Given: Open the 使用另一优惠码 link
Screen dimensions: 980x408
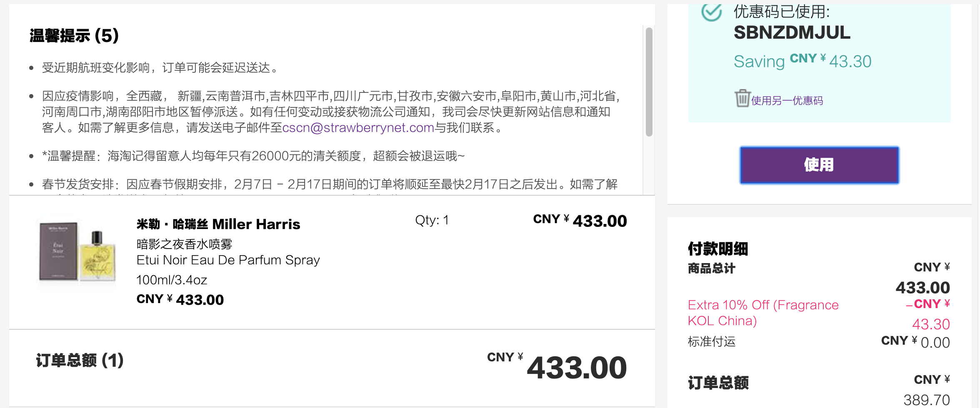Looking at the screenshot, I should 787,101.
